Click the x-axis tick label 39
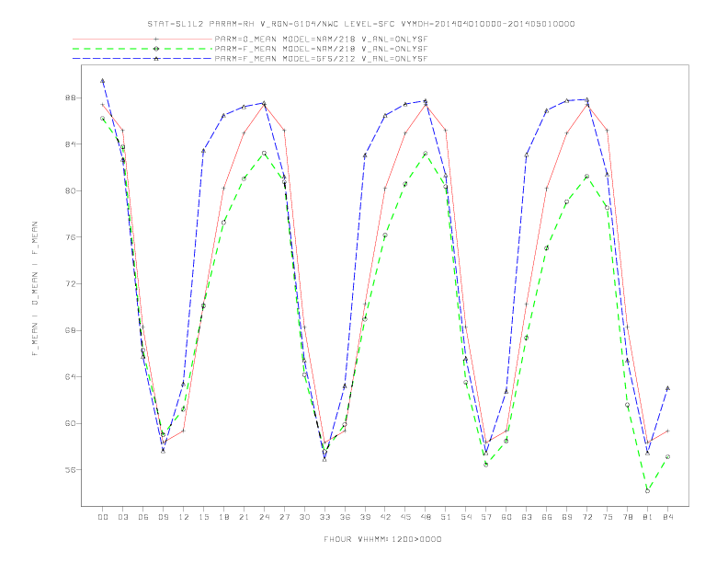728x563 pixels. [365, 517]
